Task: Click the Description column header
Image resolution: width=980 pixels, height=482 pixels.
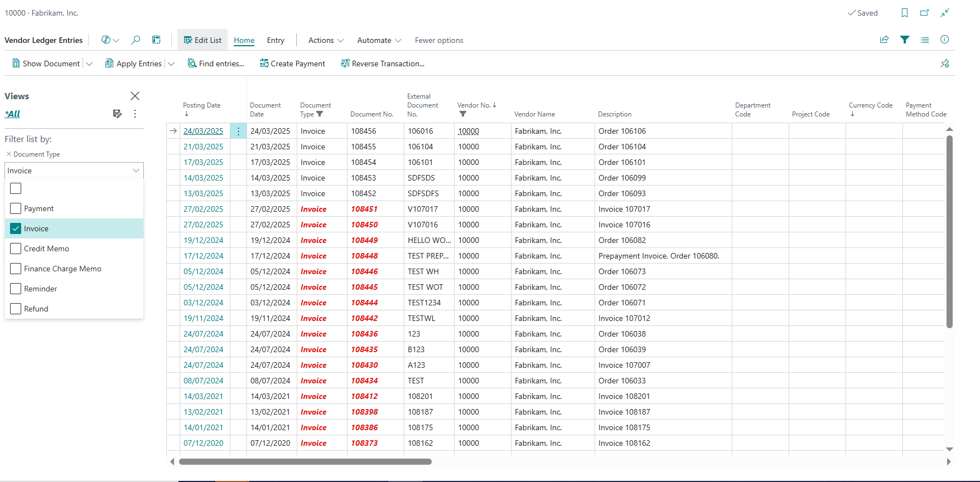Action: click(x=615, y=114)
